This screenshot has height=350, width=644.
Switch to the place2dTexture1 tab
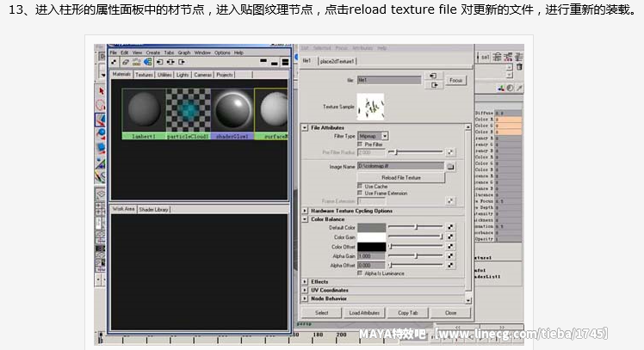337,61
